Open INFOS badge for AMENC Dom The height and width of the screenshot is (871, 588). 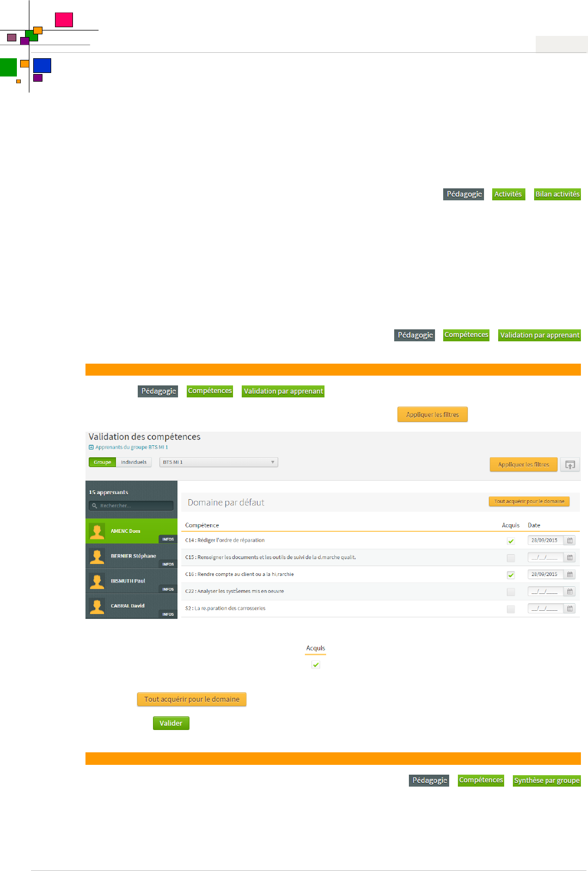coord(168,539)
